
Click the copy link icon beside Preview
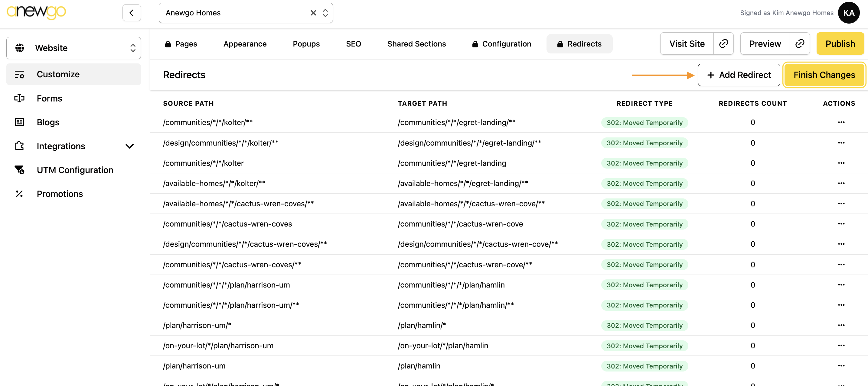tap(800, 44)
